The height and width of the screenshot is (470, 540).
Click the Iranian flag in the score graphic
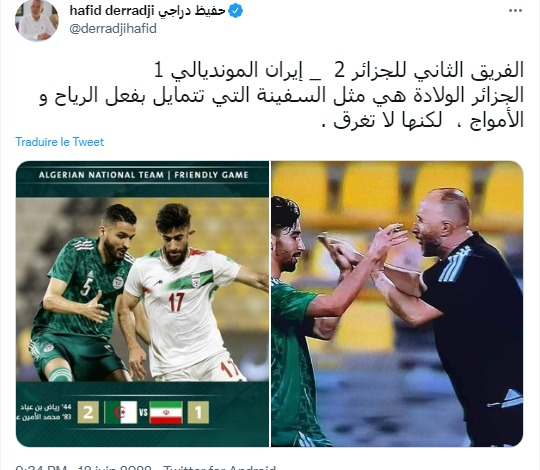[x=166, y=412]
